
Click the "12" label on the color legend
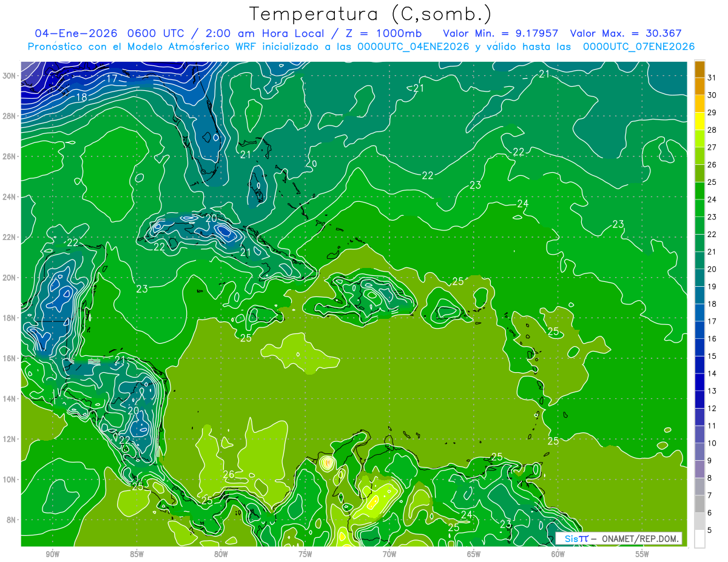click(x=712, y=408)
